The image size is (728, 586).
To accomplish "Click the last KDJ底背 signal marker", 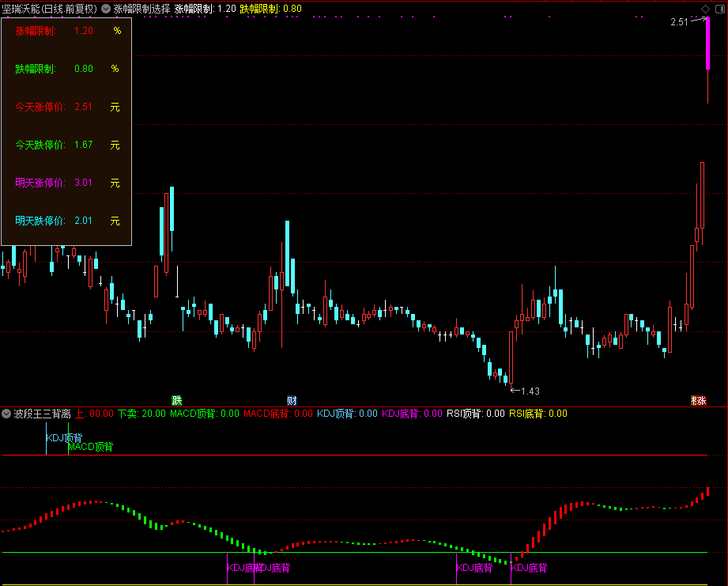I will tap(529, 568).
